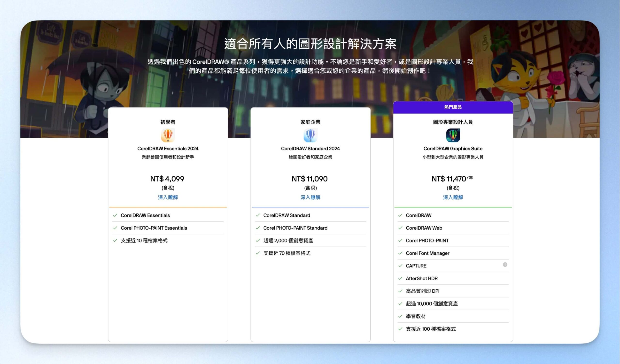Screen dimensions: 620x364
Task: Click the 小型到大型企業的圖形專業人員 subtitle
Action: pyautogui.click(x=453, y=157)
